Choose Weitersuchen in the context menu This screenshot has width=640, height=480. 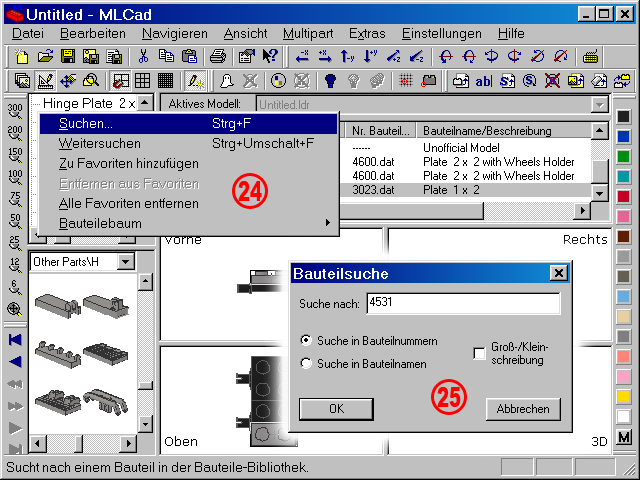point(189,144)
